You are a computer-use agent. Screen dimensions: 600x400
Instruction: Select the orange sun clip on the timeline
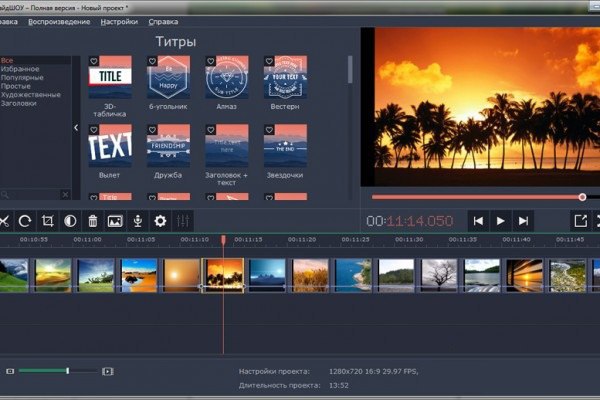[181, 276]
